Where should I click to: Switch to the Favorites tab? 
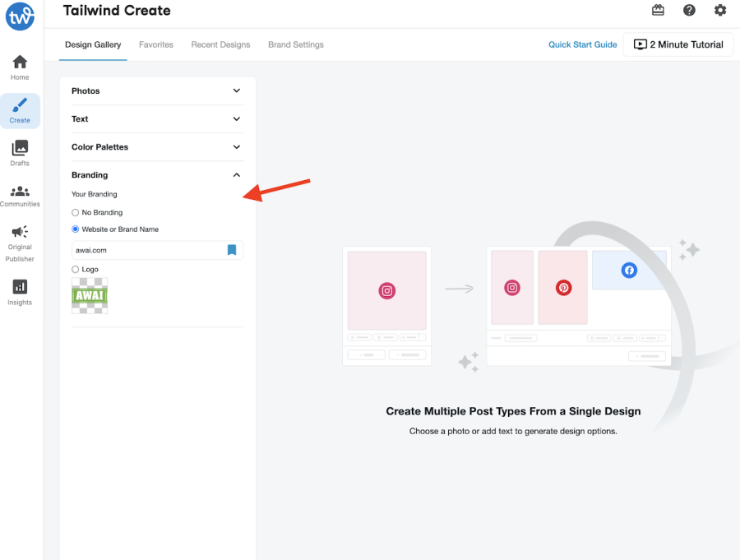click(x=155, y=44)
